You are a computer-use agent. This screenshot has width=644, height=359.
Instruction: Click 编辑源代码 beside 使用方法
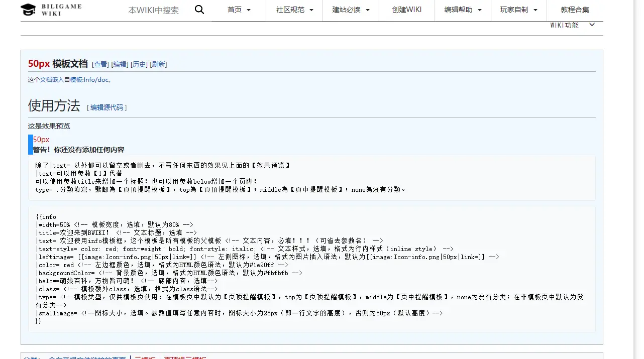(107, 107)
